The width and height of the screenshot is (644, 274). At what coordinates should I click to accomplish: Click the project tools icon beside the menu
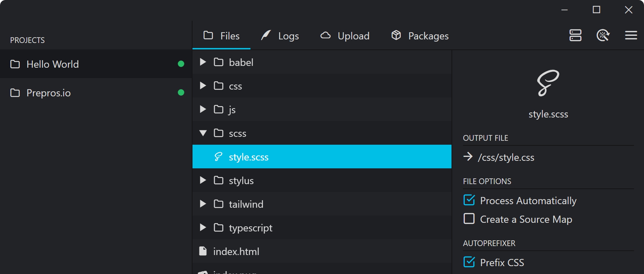pyautogui.click(x=603, y=35)
